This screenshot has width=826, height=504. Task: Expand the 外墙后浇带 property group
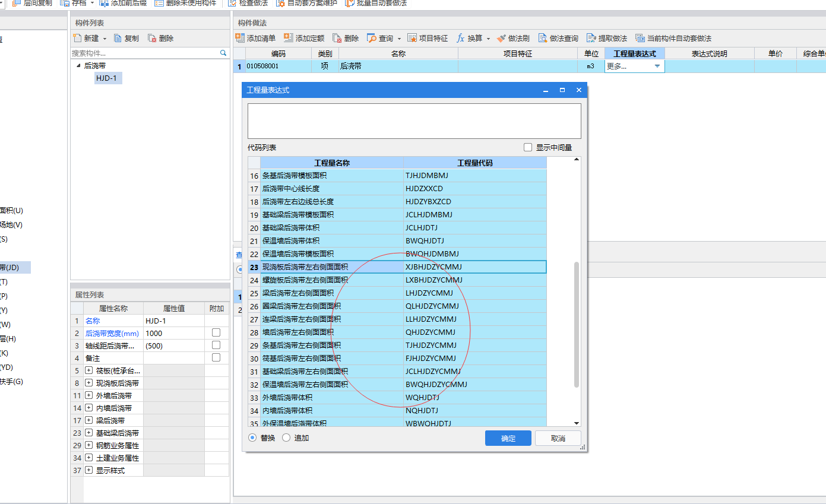pos(89,395)
